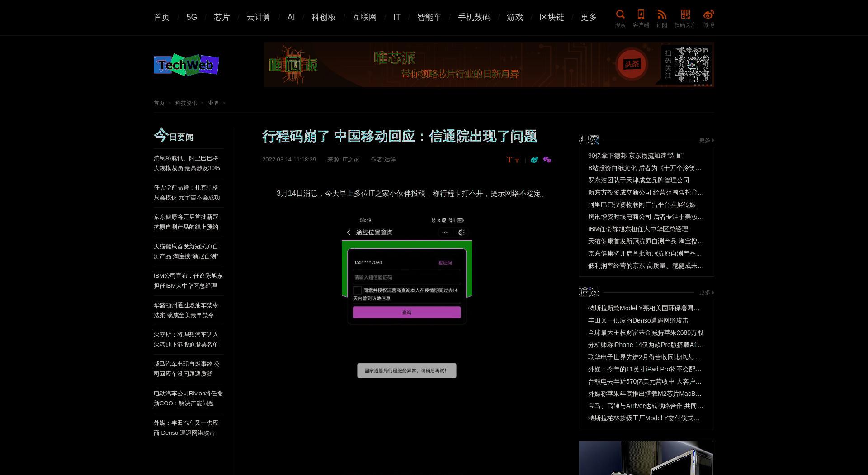Open the 游戏 navigation item
Image resolution: width=868 pixels, height=475 pixels.
tap(515, 17)
